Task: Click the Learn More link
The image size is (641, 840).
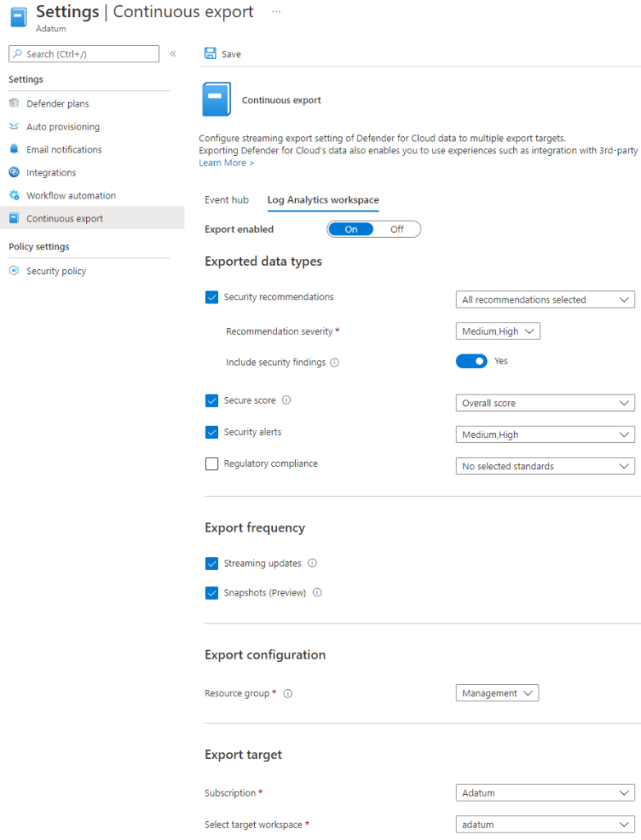Action: tap(226, 163)
